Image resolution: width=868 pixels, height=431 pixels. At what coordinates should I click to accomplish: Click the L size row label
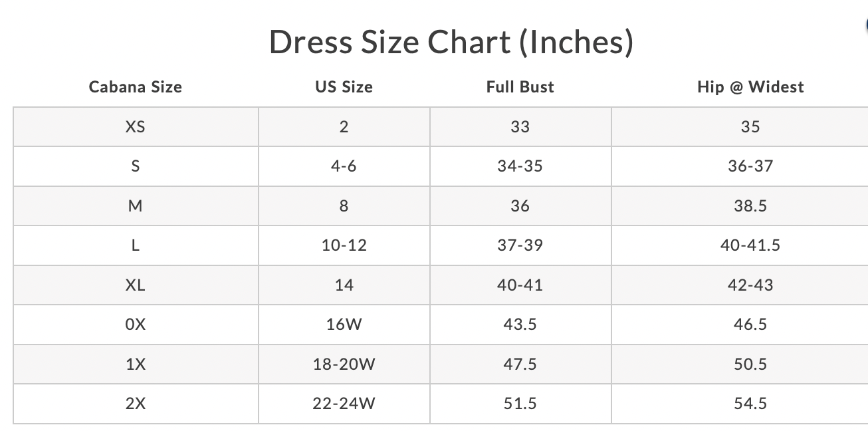pos(136,245)
